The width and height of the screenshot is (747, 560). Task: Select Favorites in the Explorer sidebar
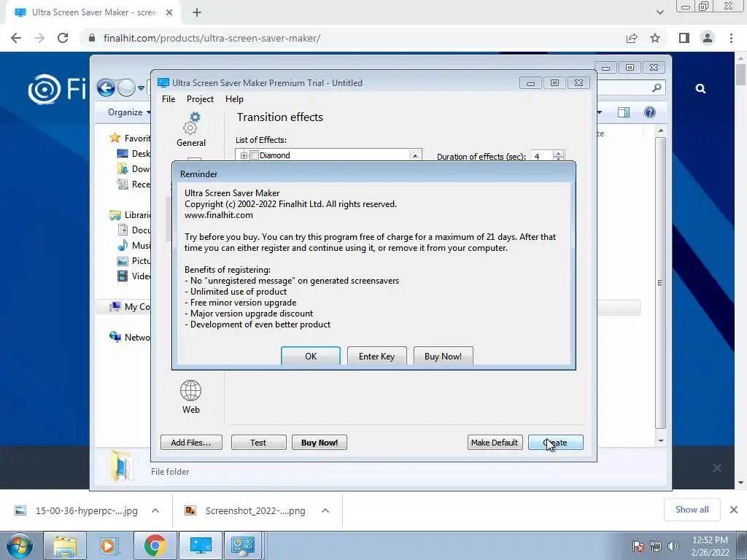[130, 138]
